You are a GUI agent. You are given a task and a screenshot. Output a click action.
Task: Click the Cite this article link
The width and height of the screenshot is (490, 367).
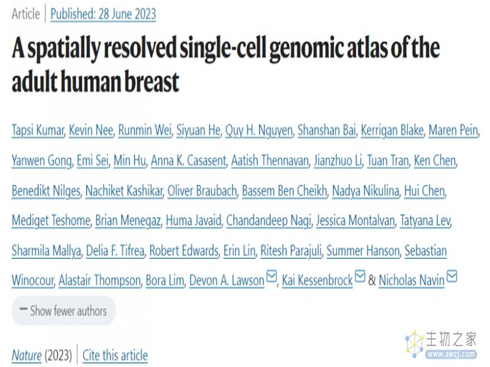[x=115, y=355]
